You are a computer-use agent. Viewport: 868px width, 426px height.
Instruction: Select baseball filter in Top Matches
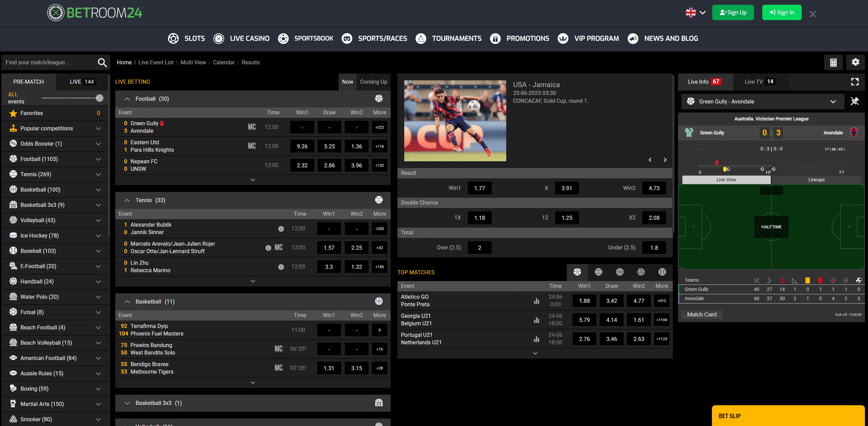point(662,272)
